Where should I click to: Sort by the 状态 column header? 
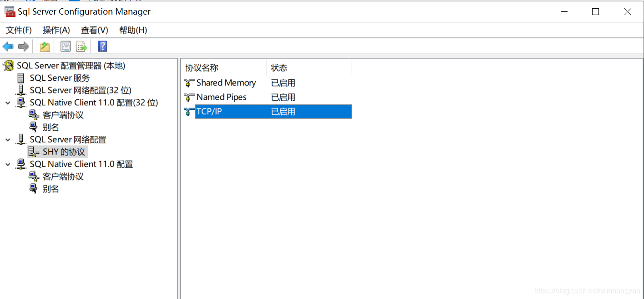309,68
